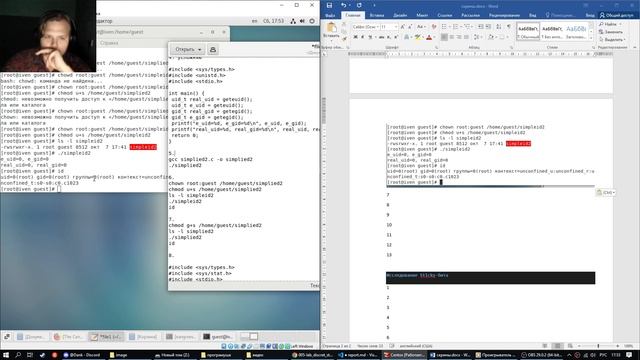
Task: Select Обычный style in gallery
Action: 528,31
